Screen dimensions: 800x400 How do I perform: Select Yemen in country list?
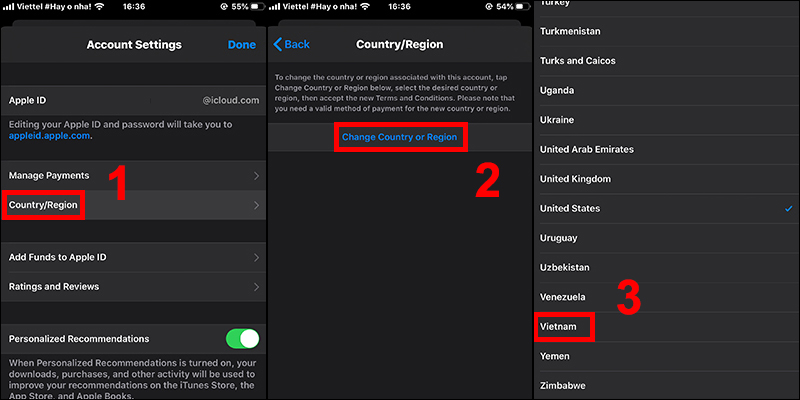click(666, 356)
